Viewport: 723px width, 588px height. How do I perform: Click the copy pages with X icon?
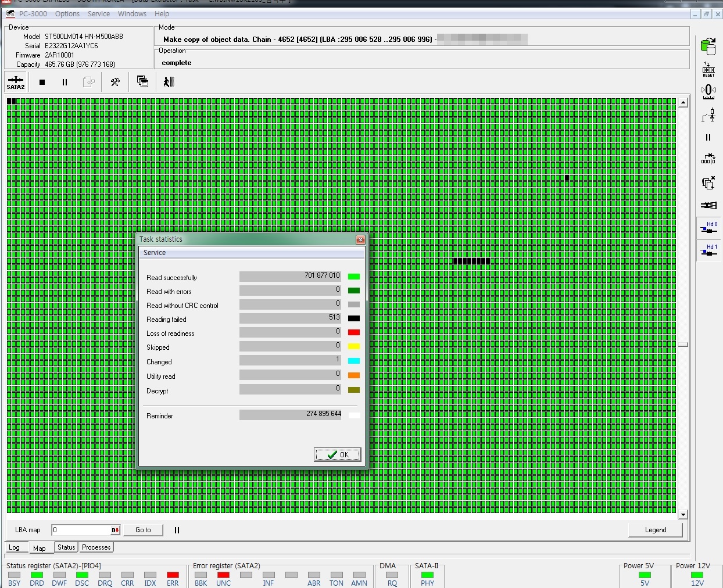(708, 183)
